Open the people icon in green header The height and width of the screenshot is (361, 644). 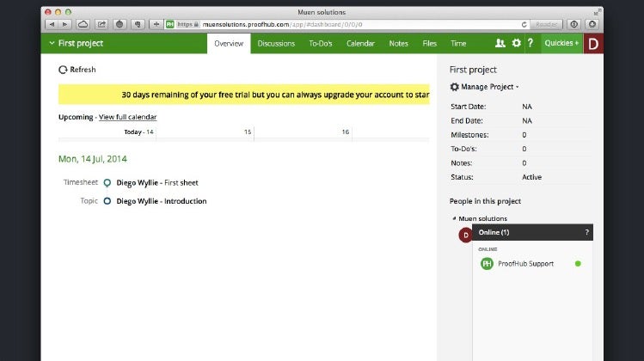pyautogui.click(x=500, y=43)
